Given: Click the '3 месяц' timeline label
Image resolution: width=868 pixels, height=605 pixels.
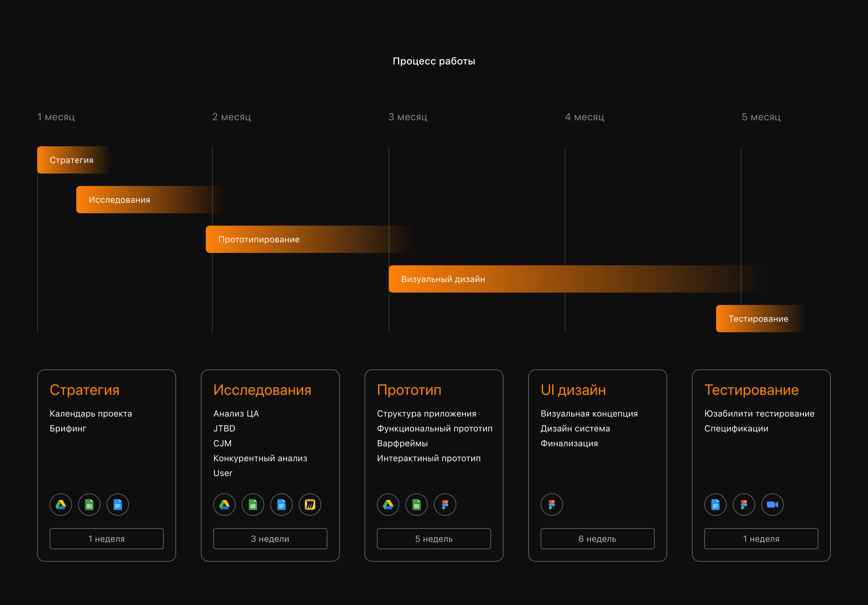Looking at the screenshot, I should coord(408,117).
